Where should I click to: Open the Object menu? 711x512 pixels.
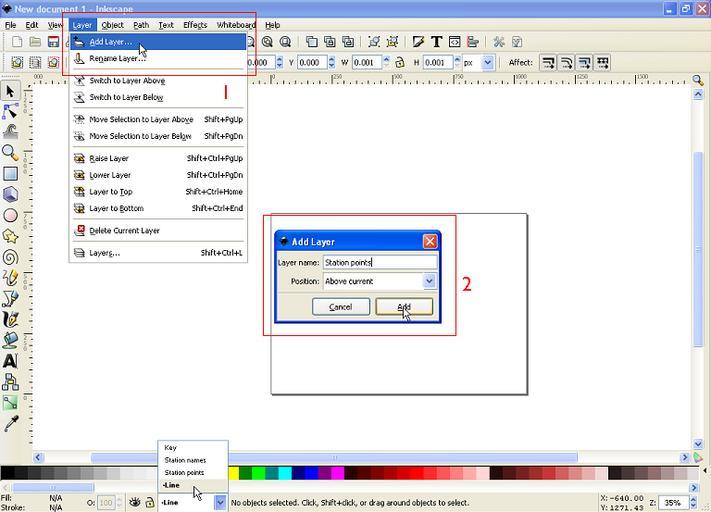click(x=112, y=25)
